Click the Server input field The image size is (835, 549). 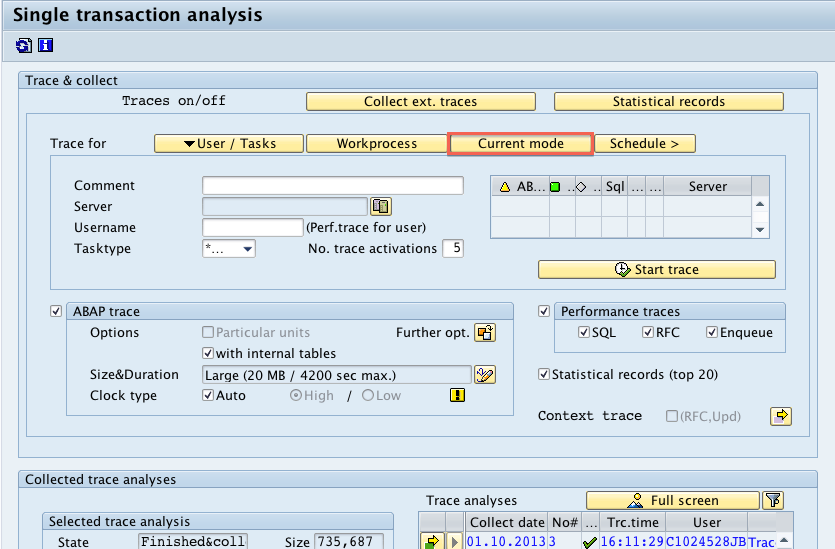click(285, 206)
